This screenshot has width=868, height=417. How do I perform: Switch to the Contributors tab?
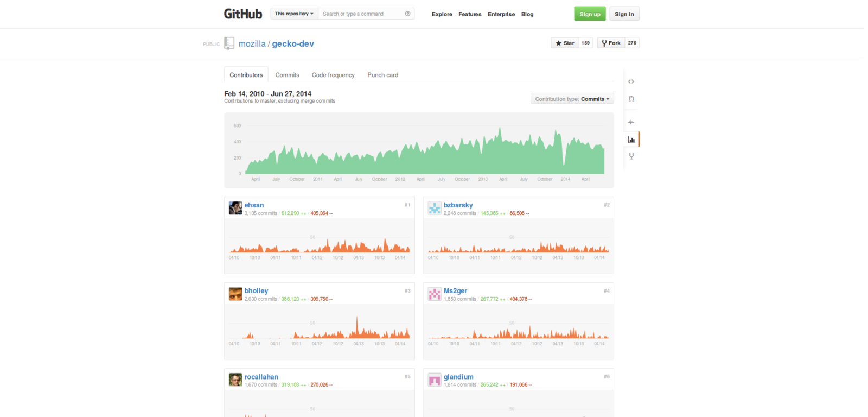(246, 75)
